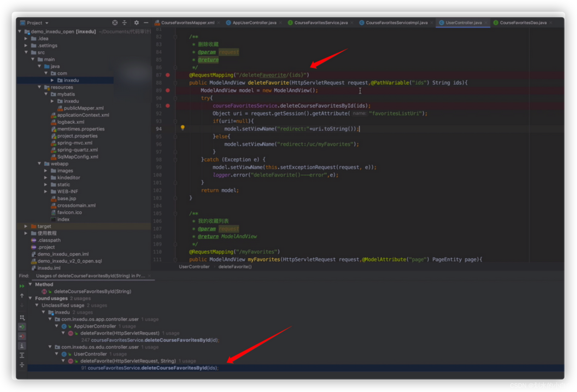Click the group-by settings icon in Find panel
The height and width of the screenshot is (392, 577).
[x=22, y=317]
